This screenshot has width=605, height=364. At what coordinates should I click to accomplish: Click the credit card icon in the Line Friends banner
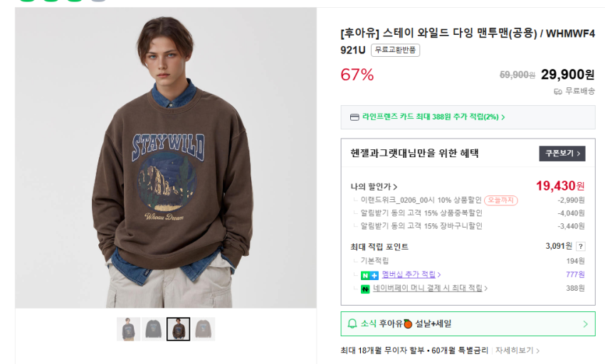coord(354,117)
